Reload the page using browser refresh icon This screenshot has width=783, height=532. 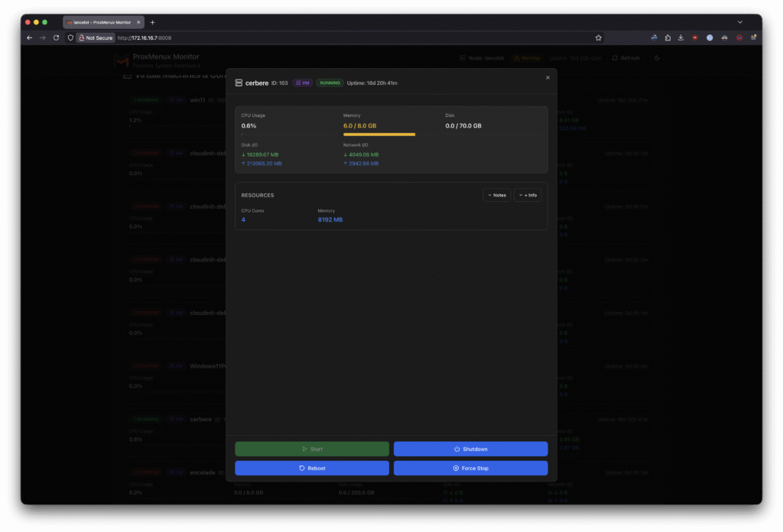coord(56,37)
